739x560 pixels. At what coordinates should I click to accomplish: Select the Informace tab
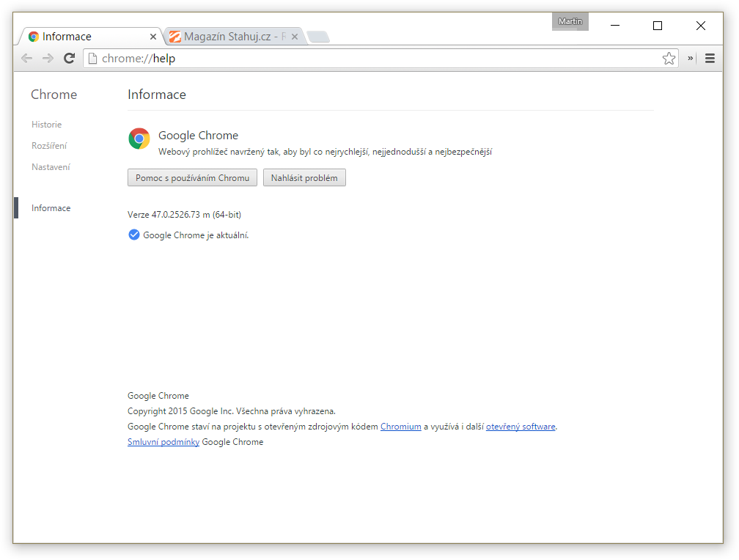coord(90,37)
